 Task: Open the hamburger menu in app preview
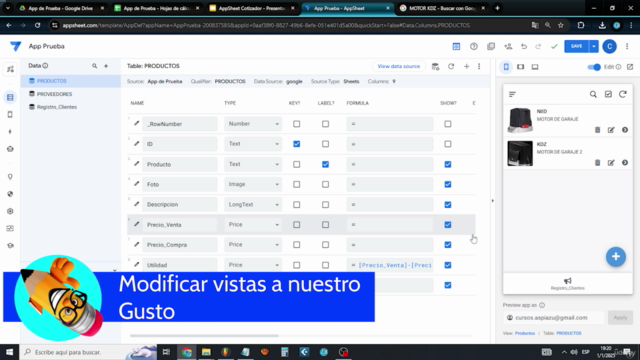click(512, 94)
